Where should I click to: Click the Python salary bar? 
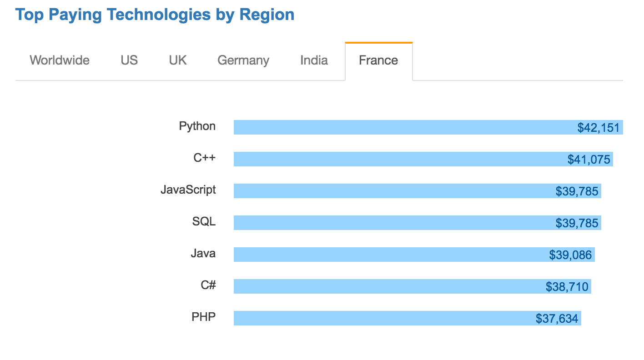click(x=428, y=127)
